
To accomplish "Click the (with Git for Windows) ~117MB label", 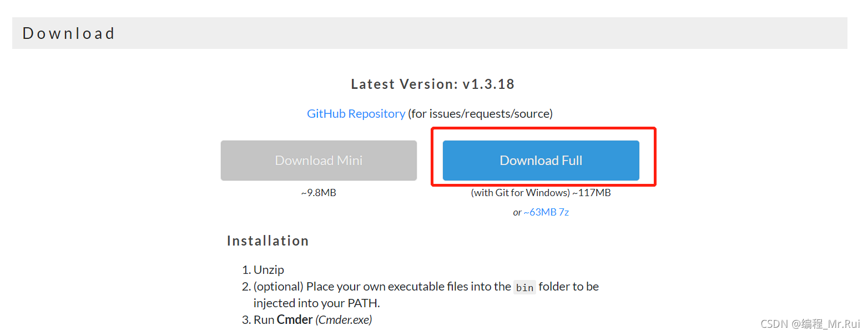I will (x=541, y=193).
